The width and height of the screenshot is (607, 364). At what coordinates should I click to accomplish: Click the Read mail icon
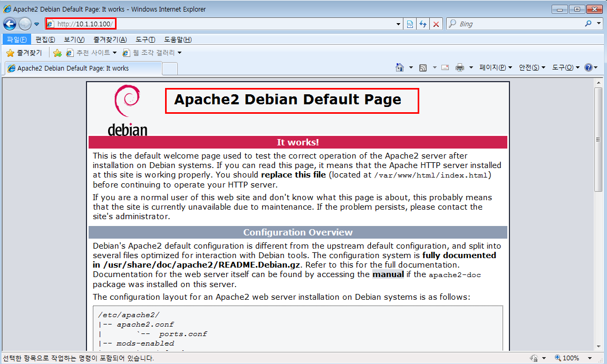click(x=445, y=67)
